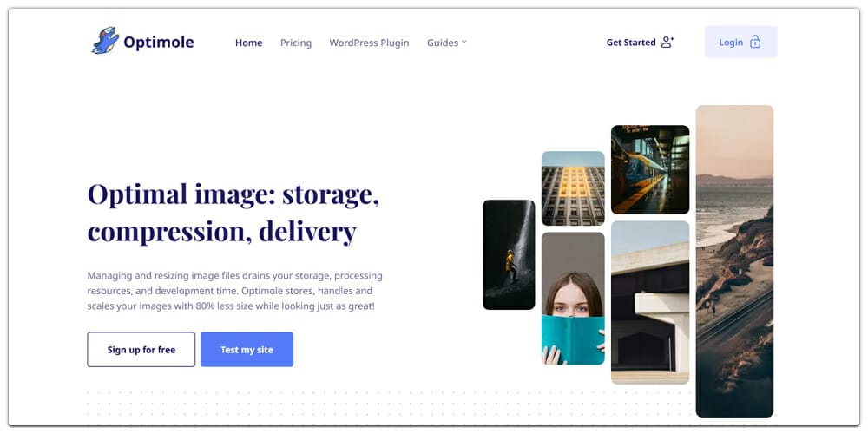868x434 pixels.
Task: Go to the Pricing page
Action: pos(296,43)
